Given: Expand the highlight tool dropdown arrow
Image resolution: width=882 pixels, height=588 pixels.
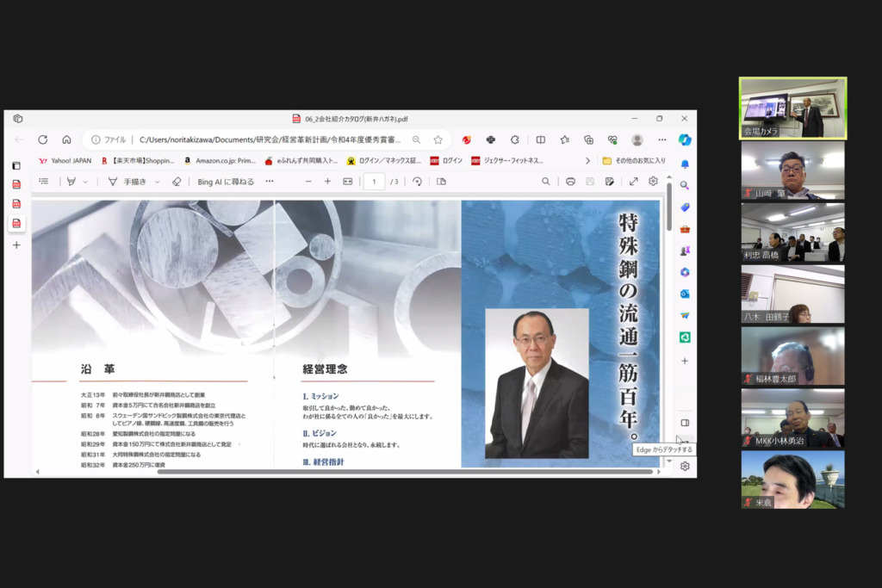Looking at the screenshot, I should [x=85, y=182].
